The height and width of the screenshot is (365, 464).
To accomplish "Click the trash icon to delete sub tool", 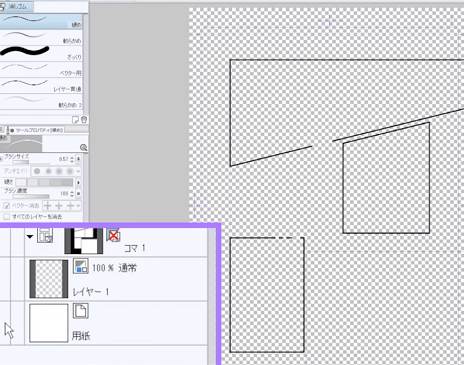I will pyautogui.click(x=84, y=119).
